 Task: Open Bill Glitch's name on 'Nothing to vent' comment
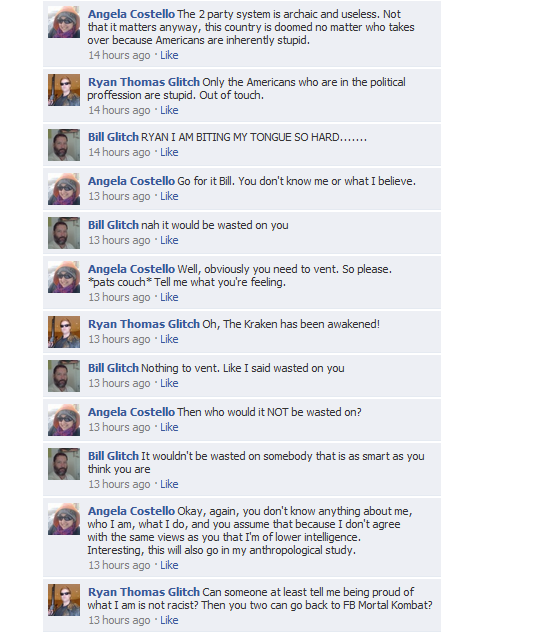click(x=113, y=368)
